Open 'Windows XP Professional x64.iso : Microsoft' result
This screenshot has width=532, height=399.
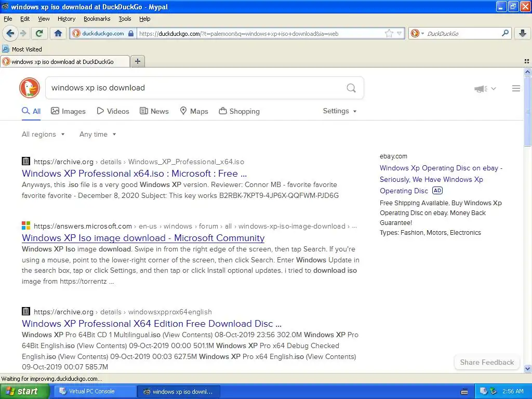pos(135,174)
